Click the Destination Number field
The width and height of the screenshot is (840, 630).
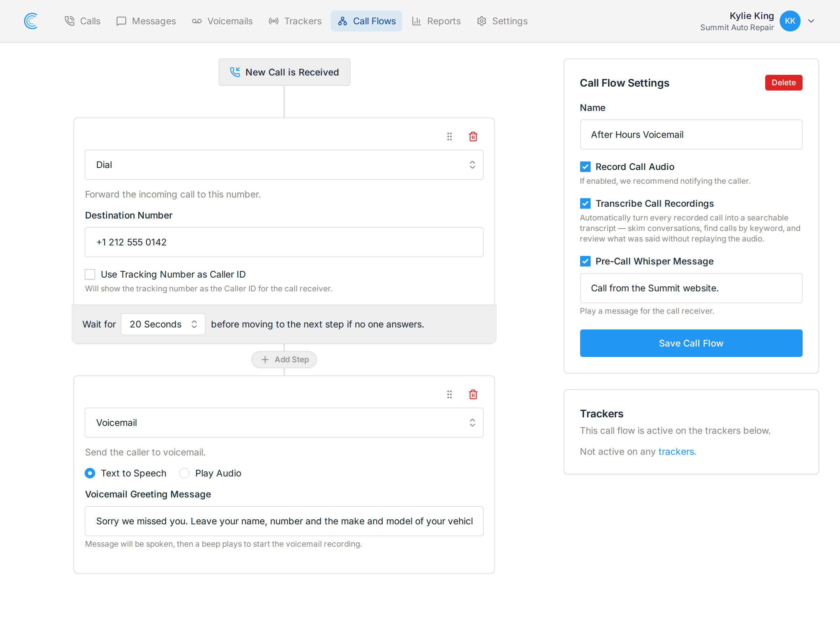click(x=284, y=242)
